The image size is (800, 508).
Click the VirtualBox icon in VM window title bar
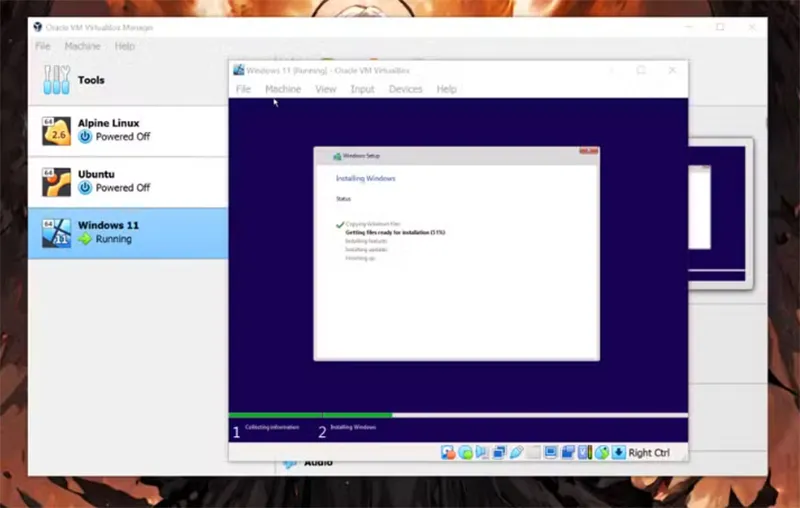(x=238, y=70)
